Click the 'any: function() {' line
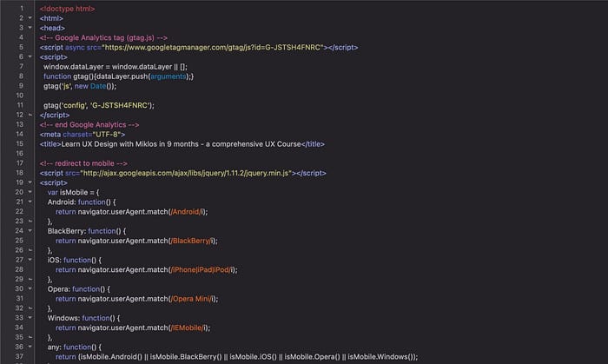Image resolution: width=608 pixels, height=364 pixels. 74,347
